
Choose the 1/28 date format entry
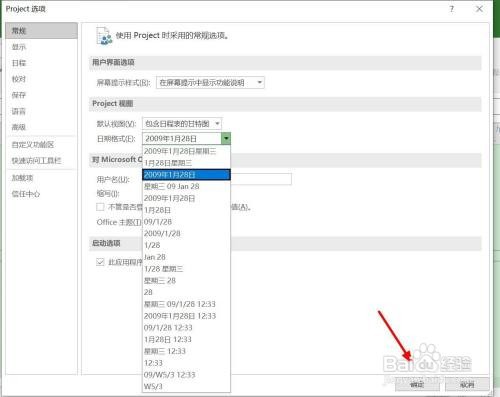(x=186, y=245)
